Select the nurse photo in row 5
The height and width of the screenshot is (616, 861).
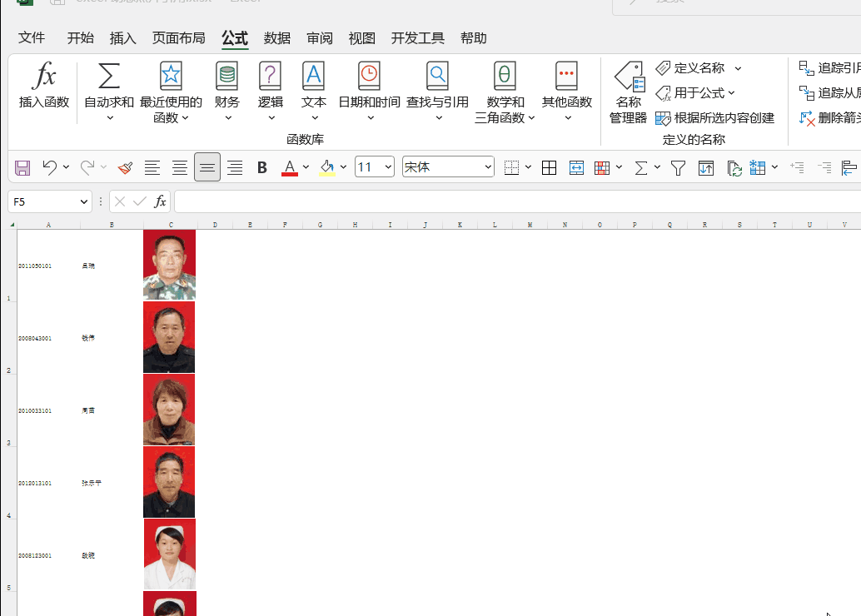[170, 554]
